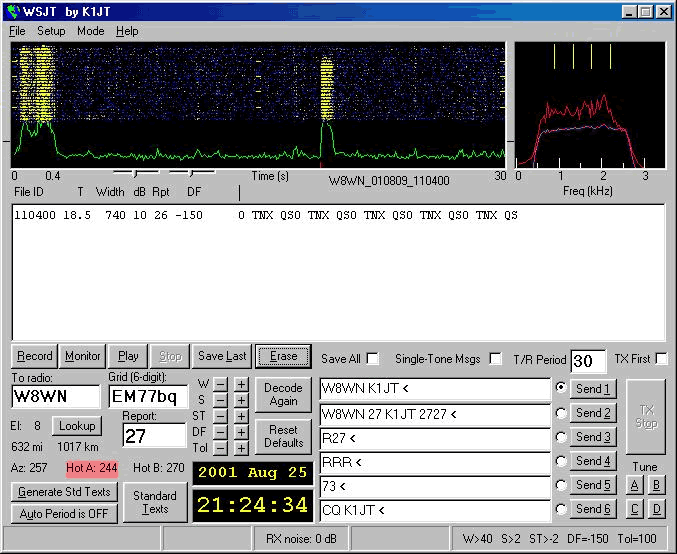
Task: Decrease W with minus button
Action: (x=220, y=384)
